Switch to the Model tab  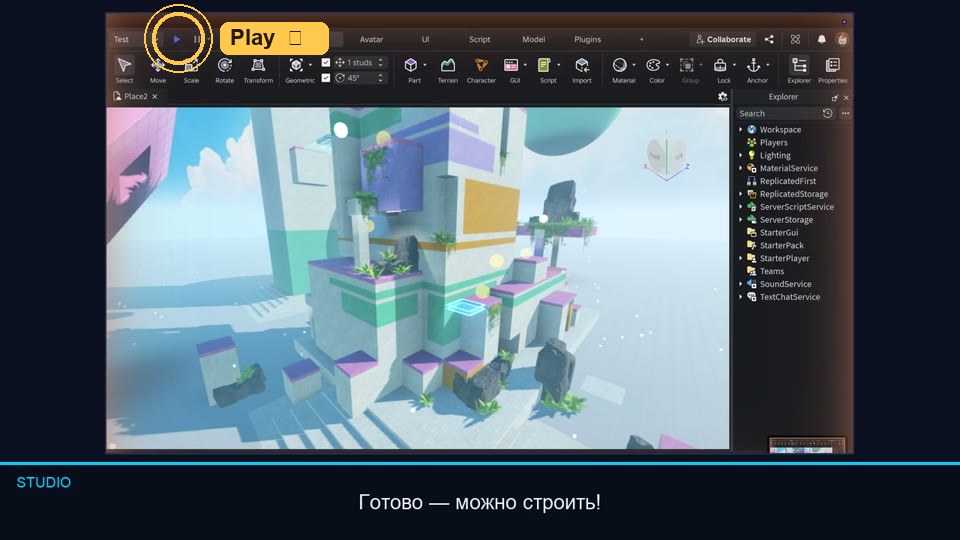[x=533, y=39]
